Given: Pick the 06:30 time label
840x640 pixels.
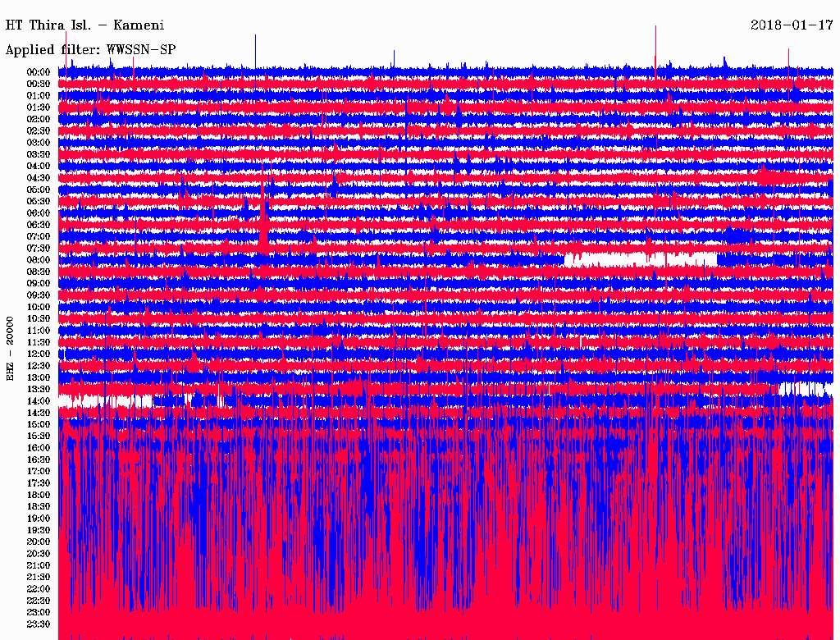Looking at the screenshot, I should [x=39, y=225].
